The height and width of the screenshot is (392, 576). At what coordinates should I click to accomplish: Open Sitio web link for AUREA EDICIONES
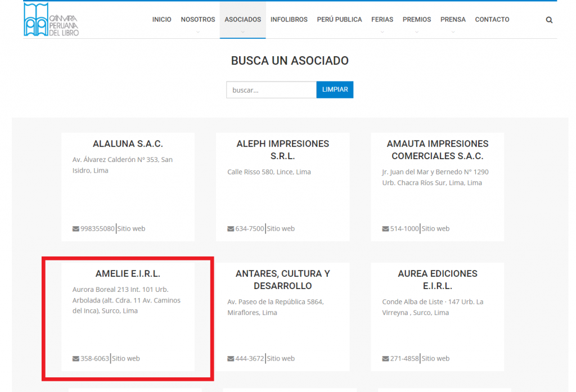pyautogui.click(x=435, y=358)
